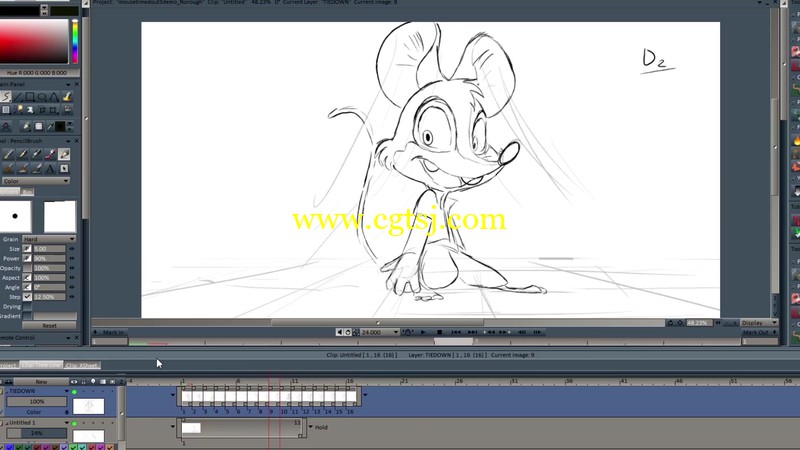Open the Remote Control panel menu arrow
Viewport: 800px width, 450px height.
click(x=68, y=338)
